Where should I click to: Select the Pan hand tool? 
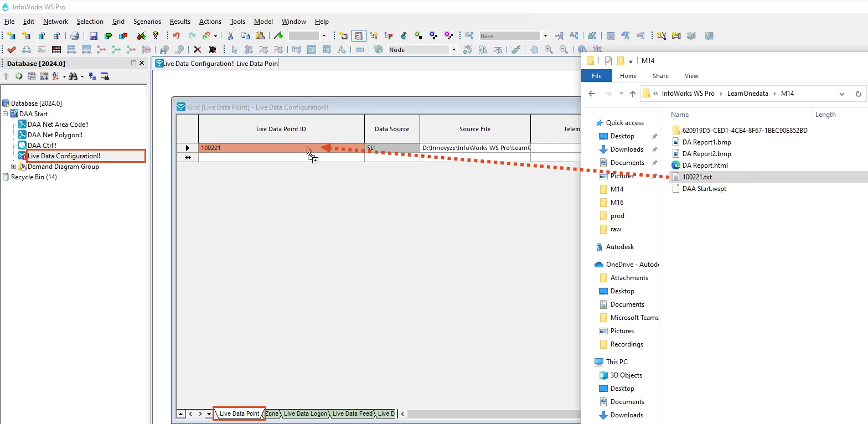coord(534,50)
